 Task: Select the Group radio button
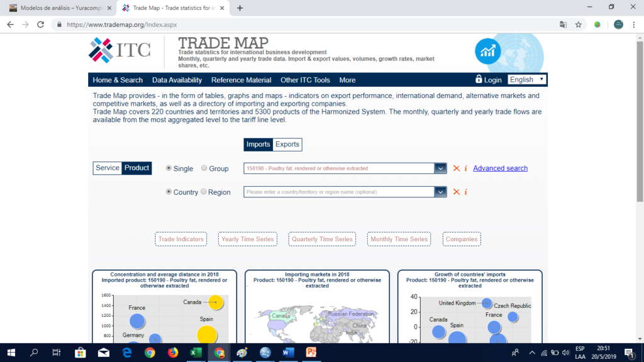[x=204, y=168]
